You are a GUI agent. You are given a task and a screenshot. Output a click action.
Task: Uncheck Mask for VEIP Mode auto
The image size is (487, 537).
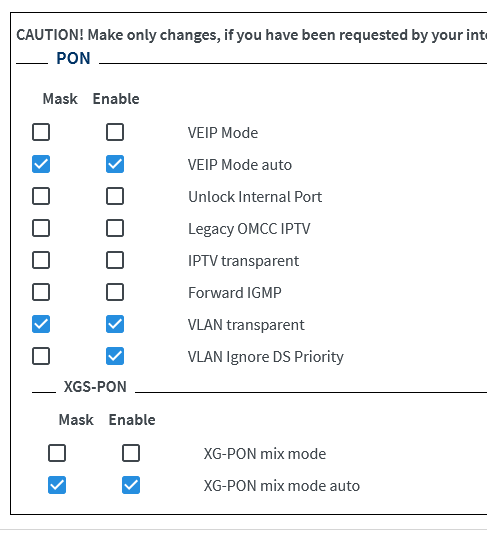coord(41,164)
